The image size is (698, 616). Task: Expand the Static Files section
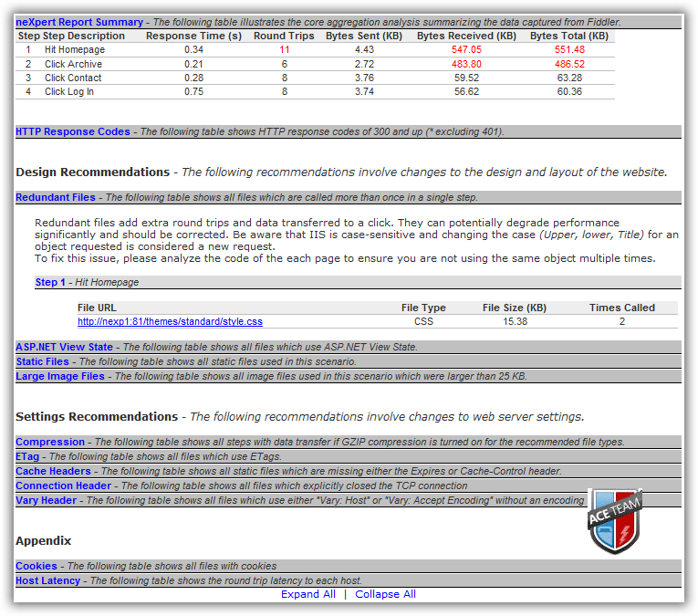(42, 361)
